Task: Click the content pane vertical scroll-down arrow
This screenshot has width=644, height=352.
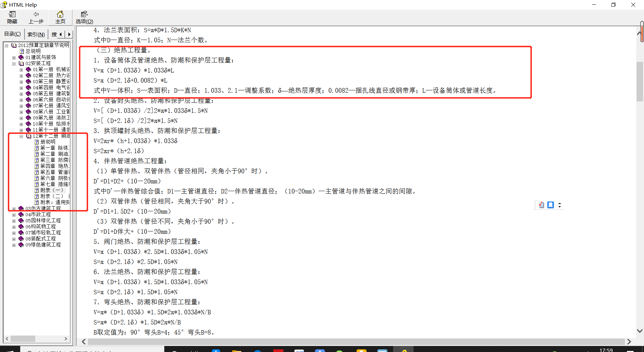Action: click(x=640, y=331)
